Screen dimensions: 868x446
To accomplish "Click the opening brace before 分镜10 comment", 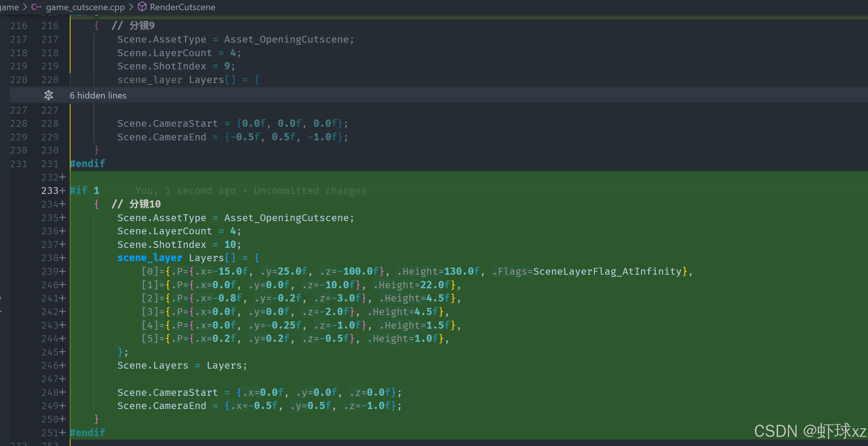I will pos(97,204).
